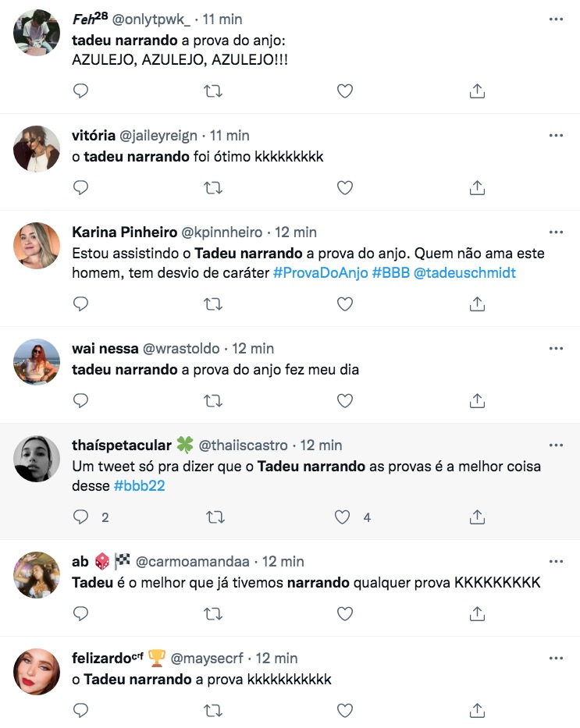Open Karina Pinheiro's profile picture
Screen dimensions: 580x728
click(x=37, y=246)
